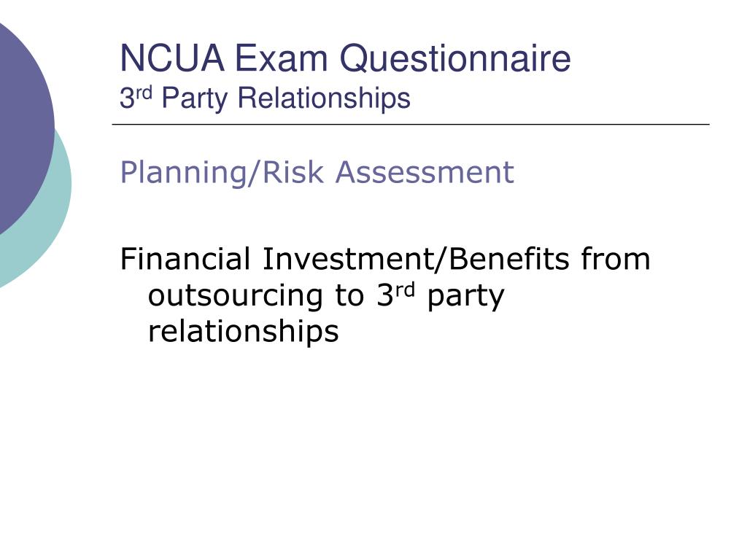Image resolution: width=747 pixels, height=560 pixels.
Task: Click the word 'Assessment' in purple heading
Action: [425, 172]
